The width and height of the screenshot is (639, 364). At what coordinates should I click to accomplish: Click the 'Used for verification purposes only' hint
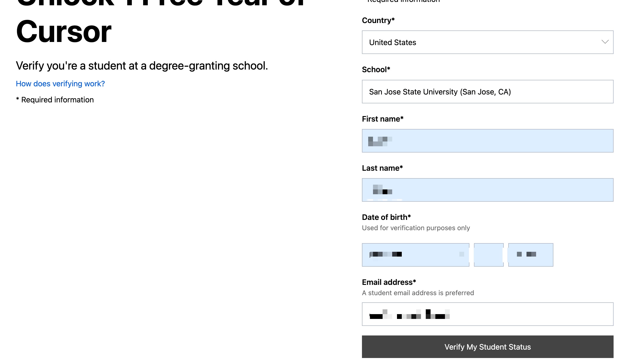tap(416, 228)
